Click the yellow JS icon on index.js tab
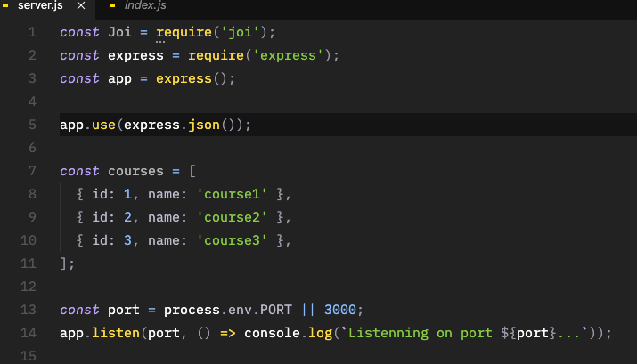This screenshot has height=364, width=637. click(112, 6)
